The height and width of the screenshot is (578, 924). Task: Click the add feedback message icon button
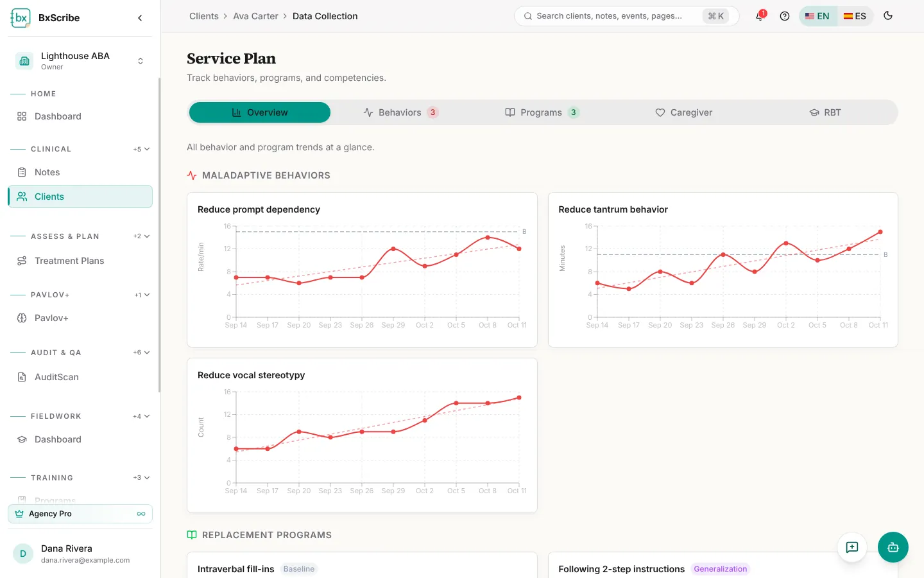pos(852,547)
